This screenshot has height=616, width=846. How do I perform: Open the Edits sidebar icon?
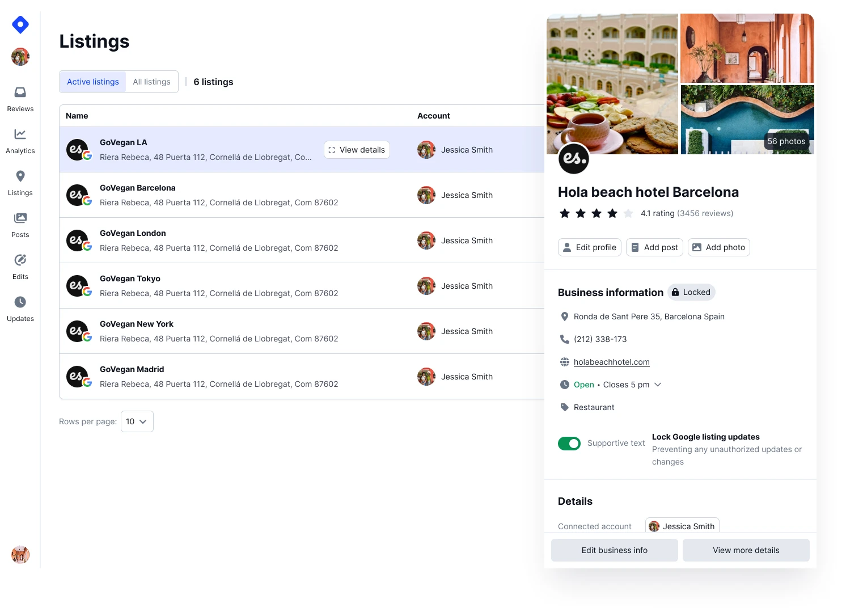click(x=20, y=260)
